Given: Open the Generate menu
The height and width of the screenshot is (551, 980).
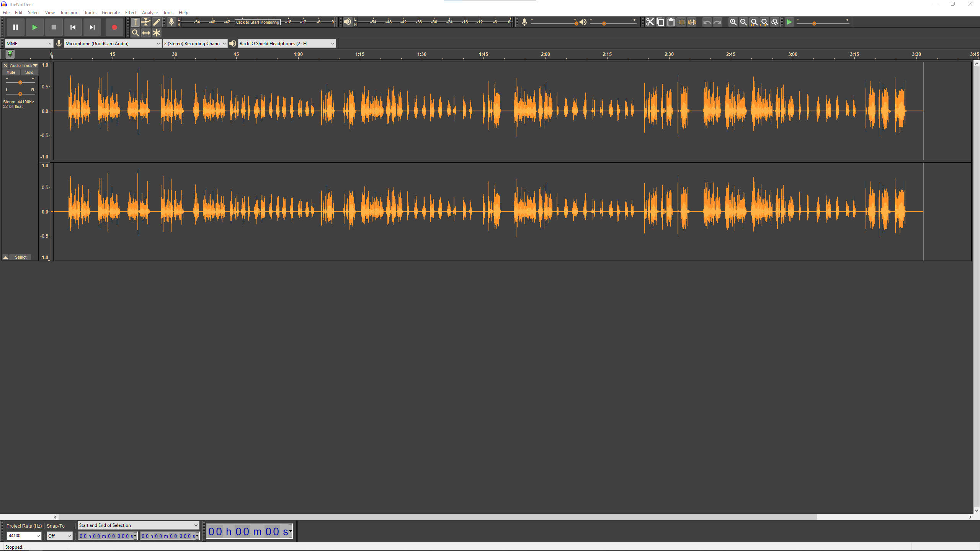Looking at the screenshot, I should click(111, 13).
